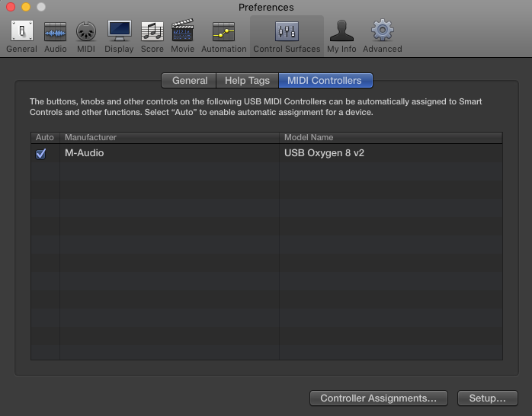Click the Model Name column header
Viewport: 532px width, 416px height.
[x=391, y=137]
